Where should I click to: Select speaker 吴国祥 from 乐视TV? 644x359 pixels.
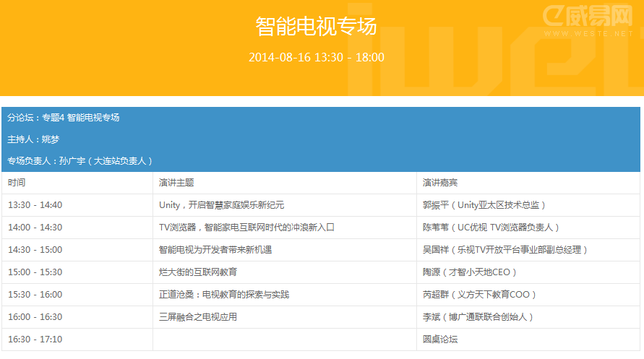coord(505,250)
